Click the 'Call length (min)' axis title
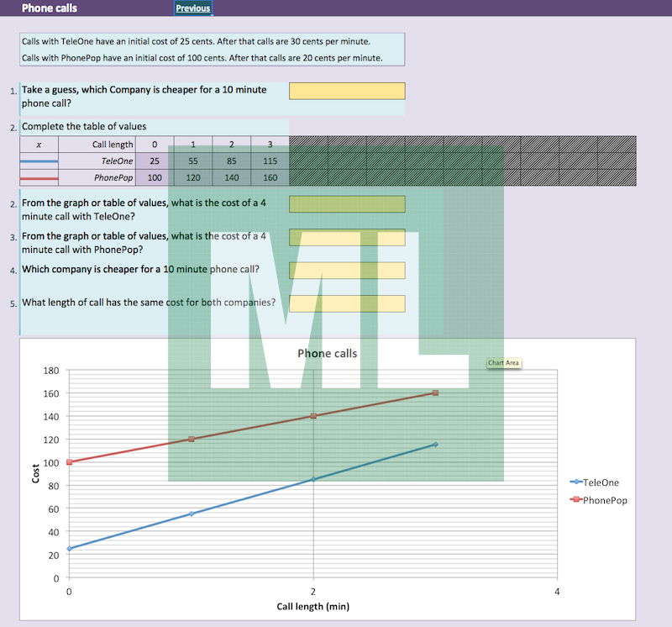The width and height of the screenshot is (672, 627). (x=312, y=606)
